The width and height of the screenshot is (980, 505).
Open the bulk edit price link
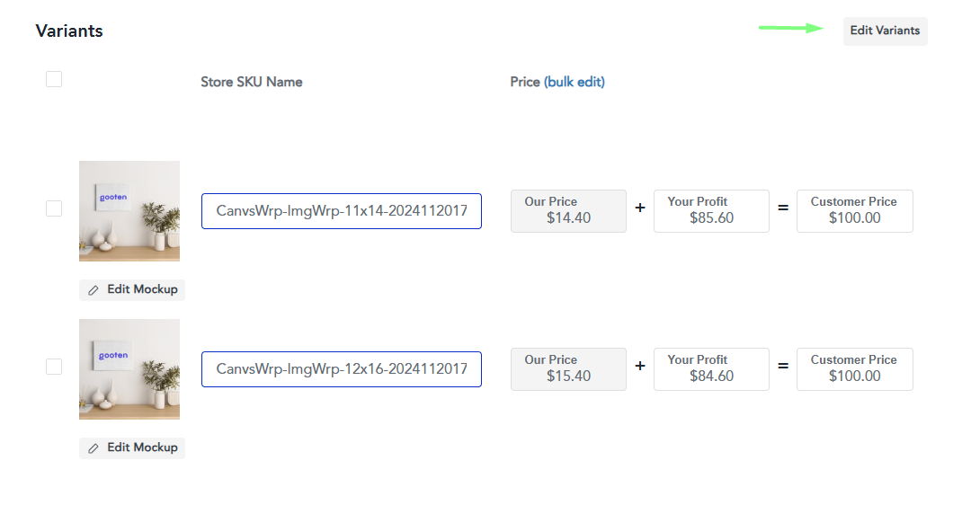575,82
